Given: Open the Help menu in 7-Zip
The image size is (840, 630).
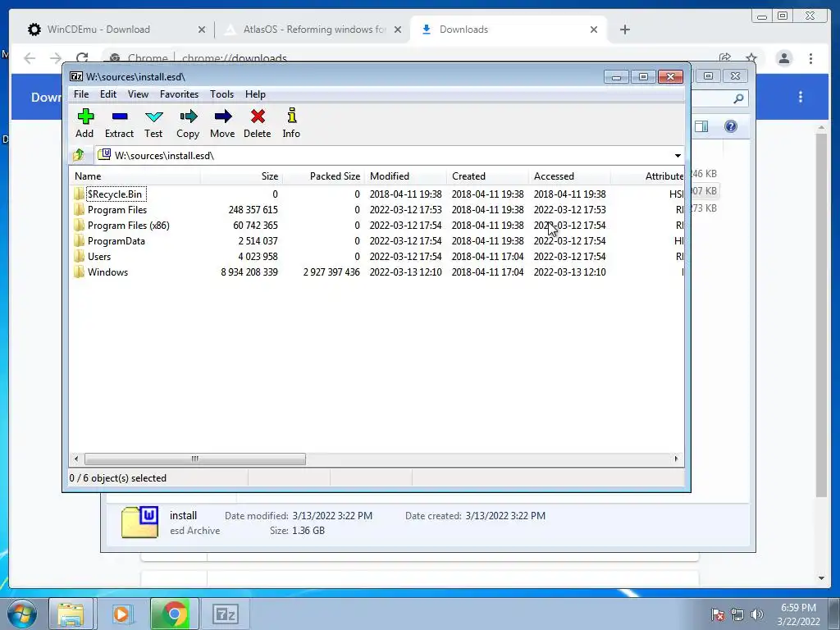Looking at the screenshot, I should (x=256, y=94).
